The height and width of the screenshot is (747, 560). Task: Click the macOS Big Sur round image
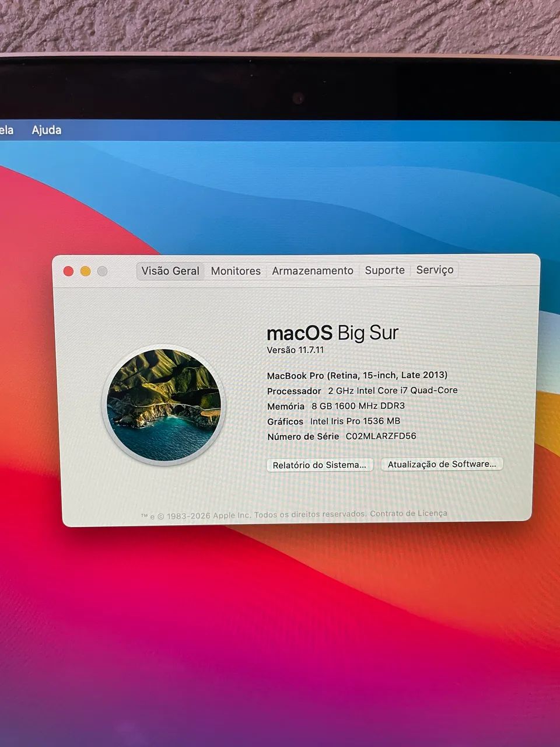point(164,404)
